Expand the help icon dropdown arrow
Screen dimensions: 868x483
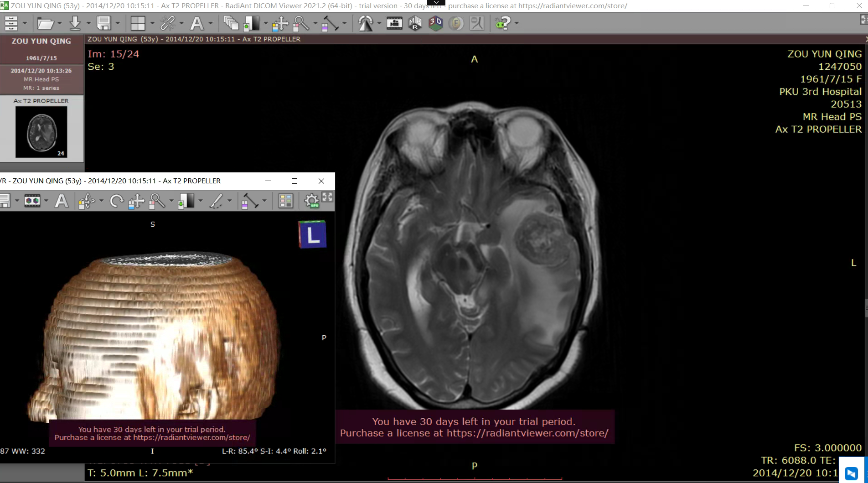pyautogui.click(x=517, y=23)
